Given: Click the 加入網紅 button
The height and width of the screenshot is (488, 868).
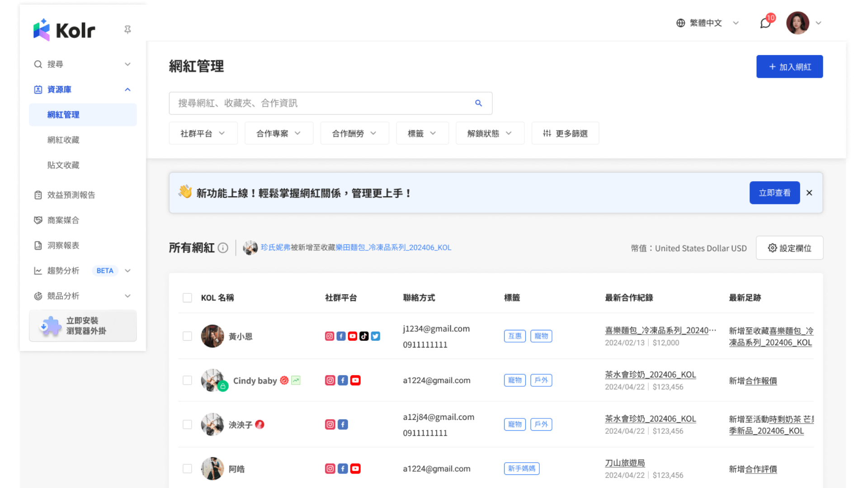Looking at the screenshot, I should pyautogui.click(x=789, y=67).
